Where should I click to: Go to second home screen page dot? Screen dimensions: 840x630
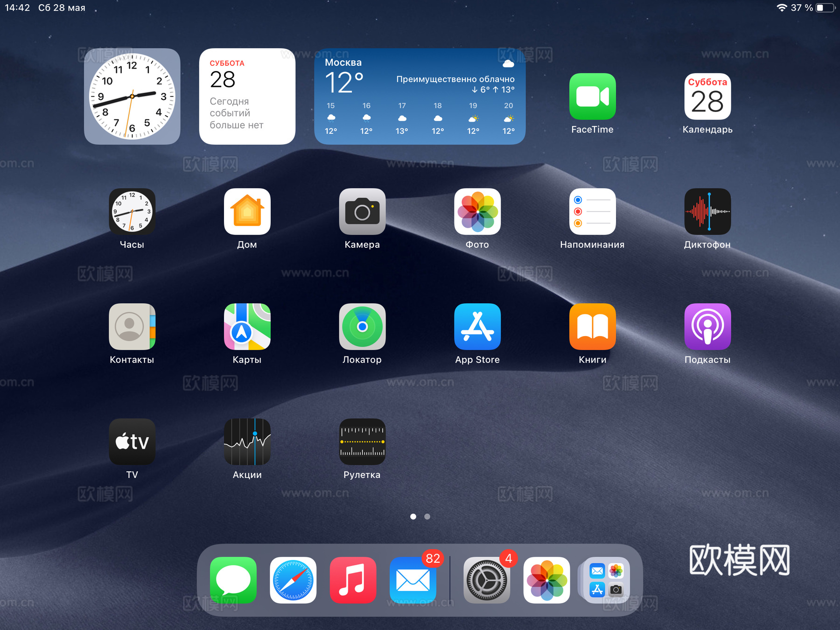(x=427, y=517)
